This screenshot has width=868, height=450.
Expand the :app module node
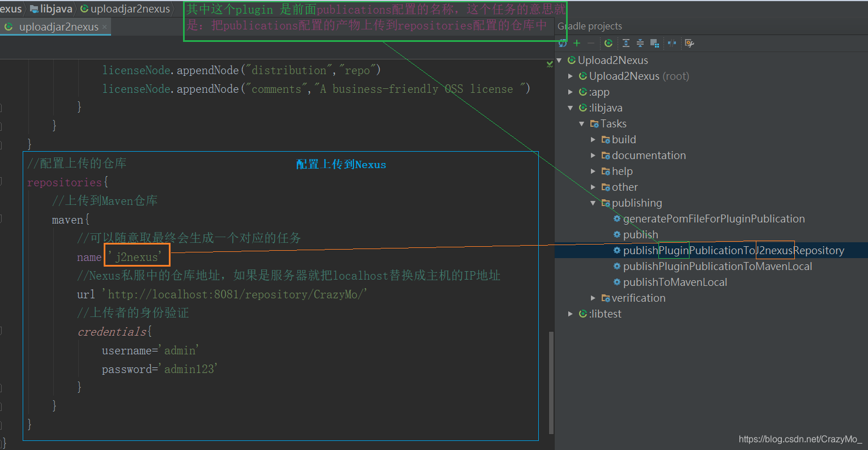pos(571,92)
